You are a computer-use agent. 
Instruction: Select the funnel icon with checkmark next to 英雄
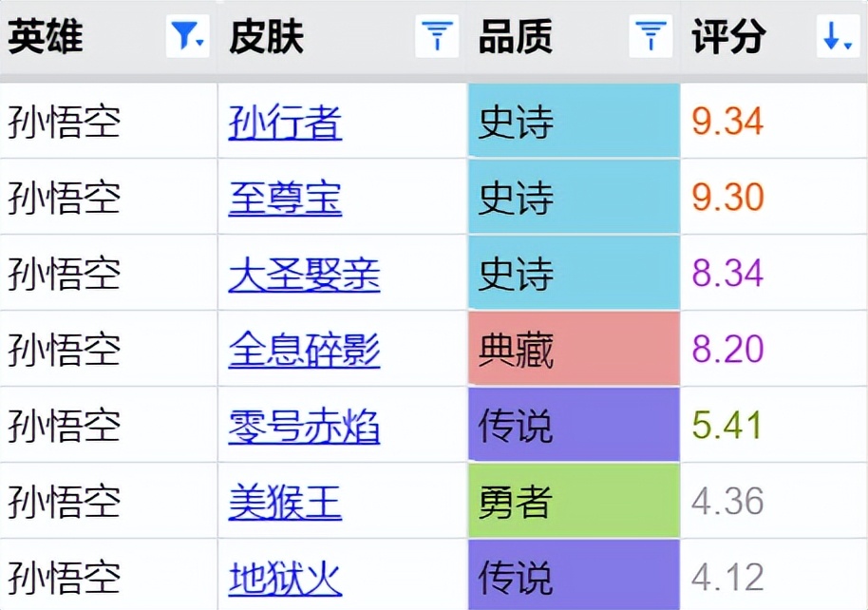(187, 36)
